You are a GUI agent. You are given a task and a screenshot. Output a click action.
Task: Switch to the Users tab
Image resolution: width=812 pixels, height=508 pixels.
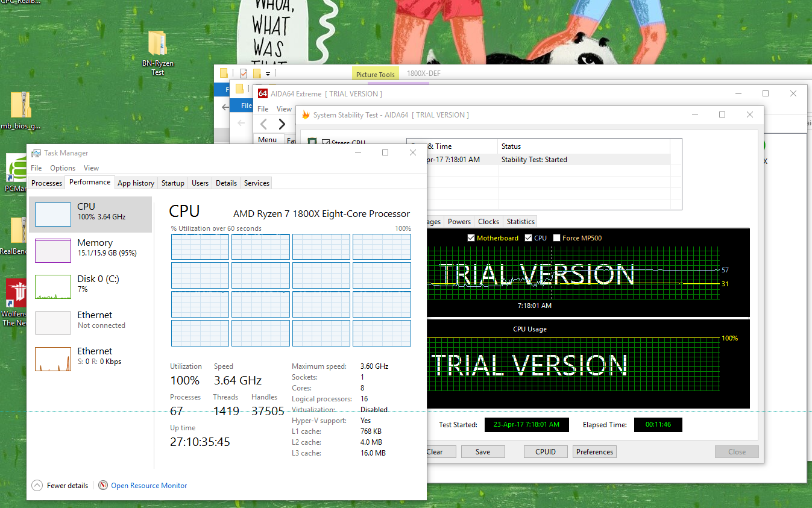click(x=200, y=183)
